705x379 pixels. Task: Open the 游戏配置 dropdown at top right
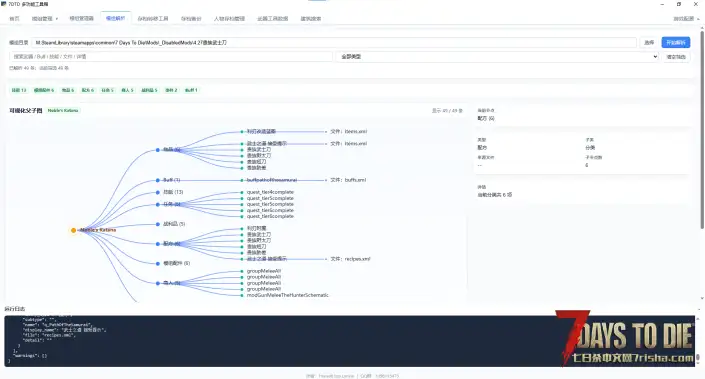click(686, 18)
